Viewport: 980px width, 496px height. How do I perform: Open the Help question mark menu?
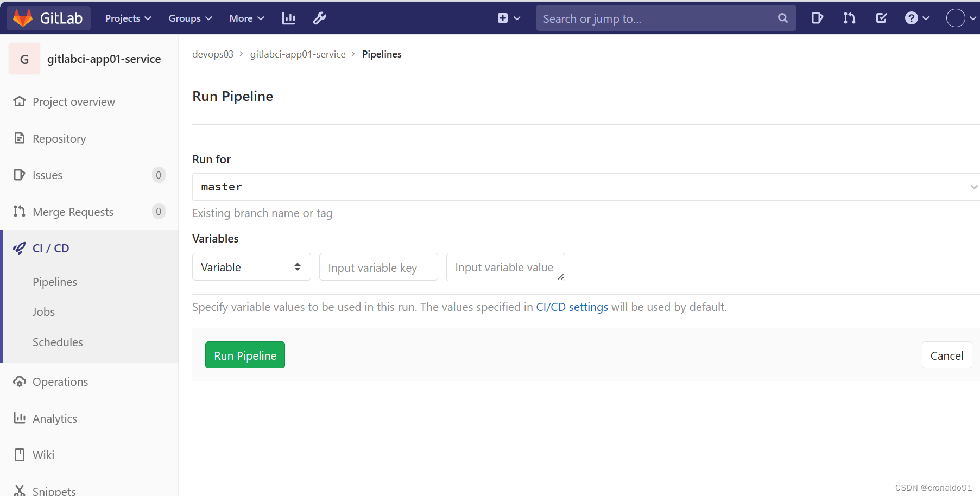tap(917, 18)
